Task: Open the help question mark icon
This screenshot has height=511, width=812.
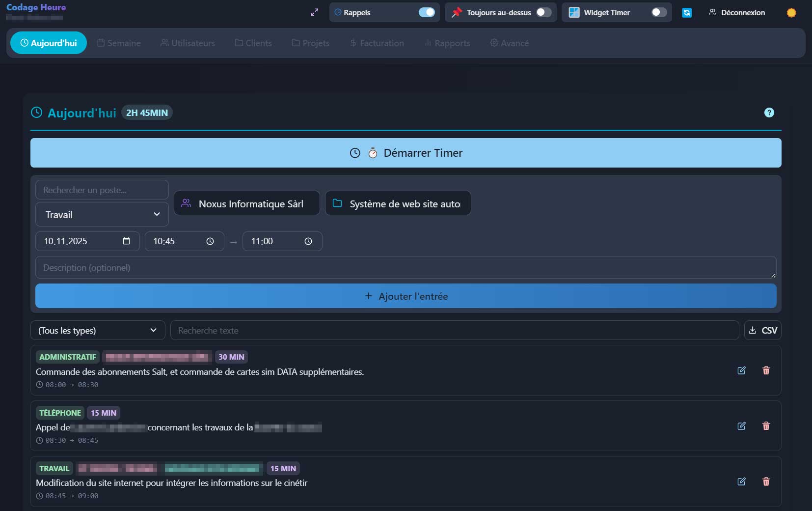Action: (769, 113)
